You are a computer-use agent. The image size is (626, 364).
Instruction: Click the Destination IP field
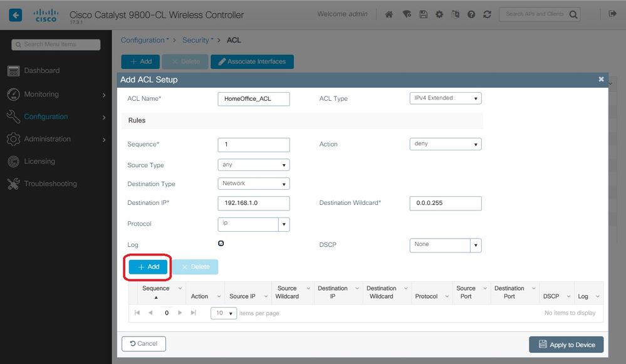pyautogui.click(x=254, y=203)
